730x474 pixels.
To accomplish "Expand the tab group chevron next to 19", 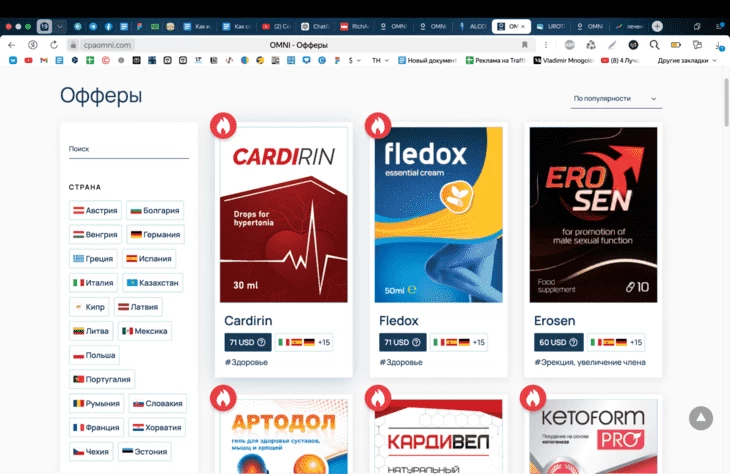I will 60,27.
